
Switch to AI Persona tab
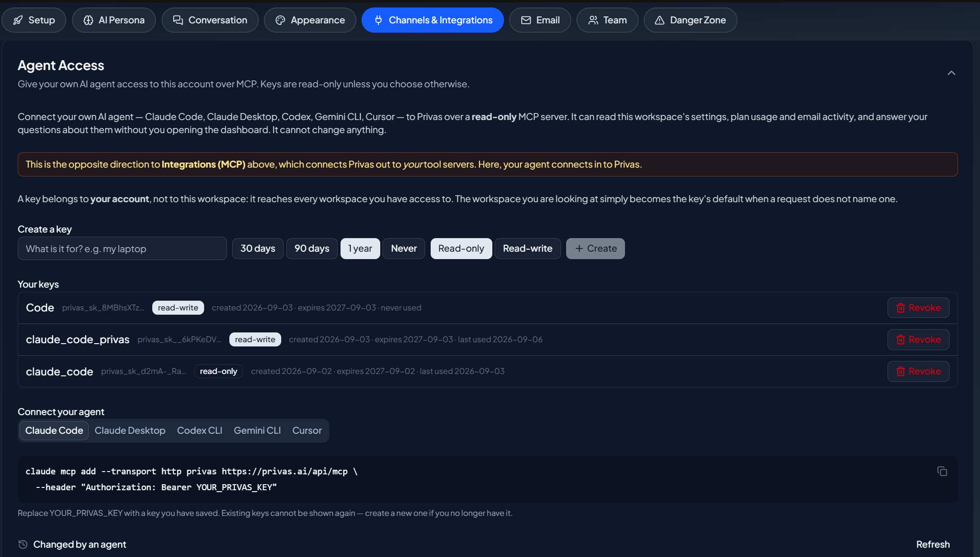point(114,20)
